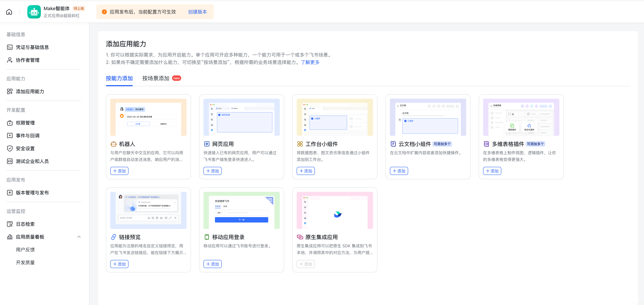Open 权限管理 from the sidebar

pos(9,123)
